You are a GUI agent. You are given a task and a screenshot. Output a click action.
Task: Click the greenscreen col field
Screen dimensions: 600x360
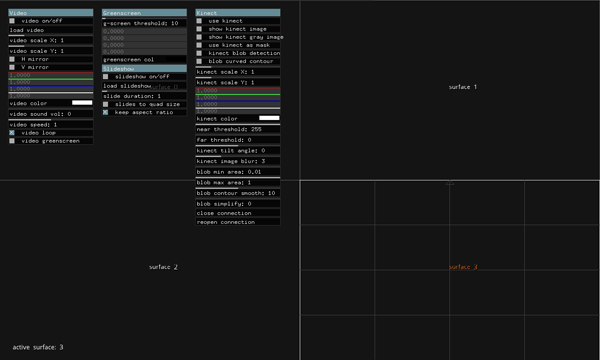144,59
